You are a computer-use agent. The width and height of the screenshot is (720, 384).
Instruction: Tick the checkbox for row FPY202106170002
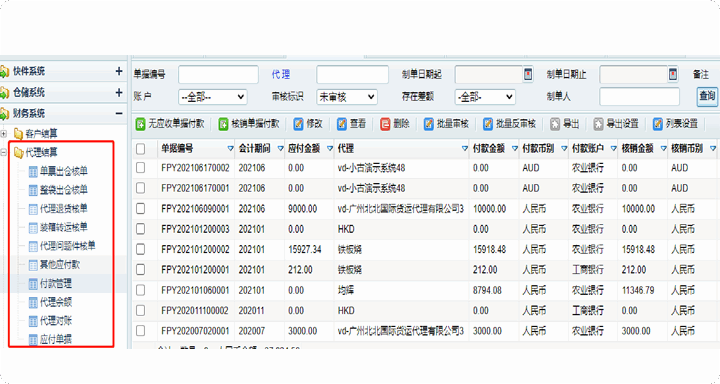pyautogui.click(x=141, y=168)
